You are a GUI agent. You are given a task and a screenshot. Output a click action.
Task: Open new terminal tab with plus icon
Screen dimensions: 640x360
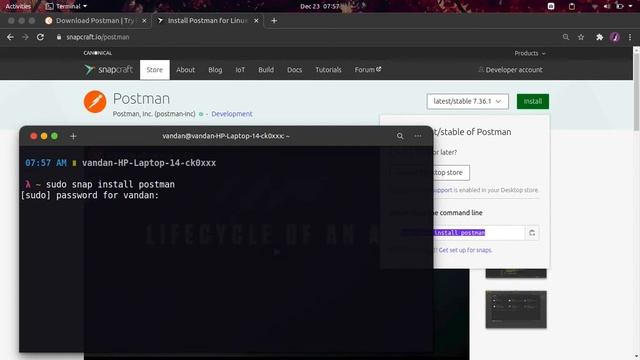pyautogui.click(x=73, y=136)
